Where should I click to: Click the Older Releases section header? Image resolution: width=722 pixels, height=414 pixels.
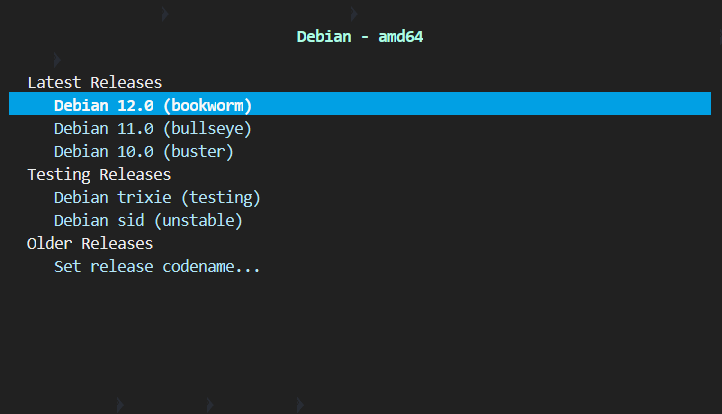90,243
